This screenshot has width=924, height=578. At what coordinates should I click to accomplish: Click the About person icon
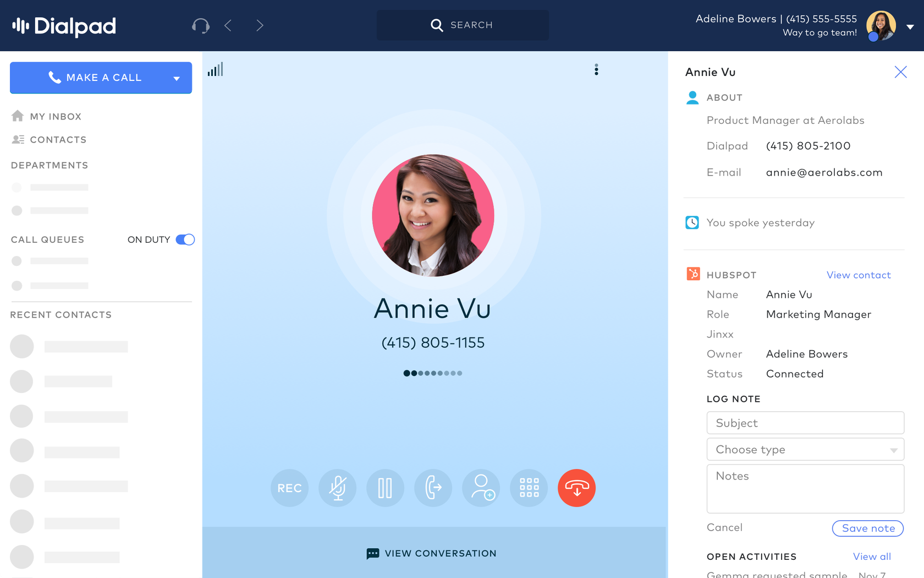[692, 97]
